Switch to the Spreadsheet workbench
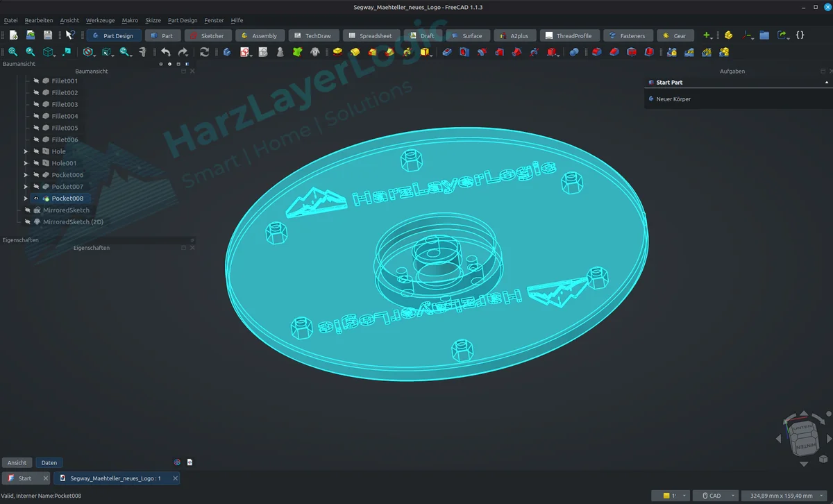This screenshot has width=833, height=504. (371, 35)
